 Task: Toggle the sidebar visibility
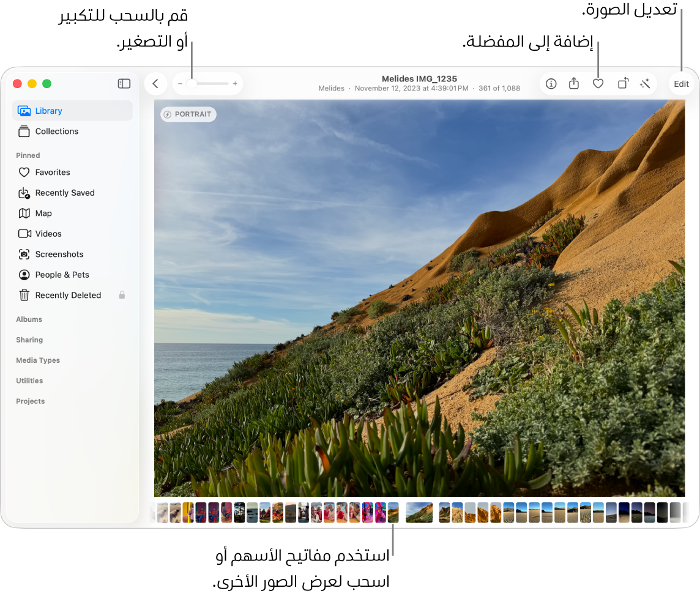click(124, 84)
